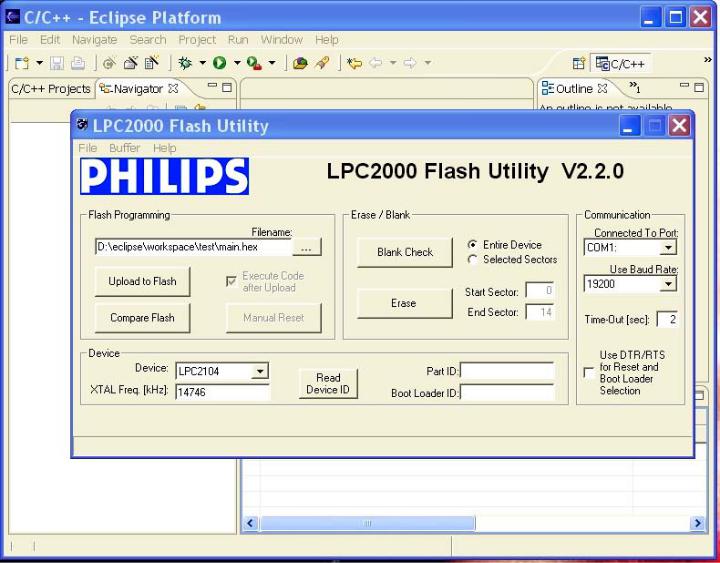Open the Forward history dropdown arrow
This screenshot has width=720, height=563.
[427, 63]
